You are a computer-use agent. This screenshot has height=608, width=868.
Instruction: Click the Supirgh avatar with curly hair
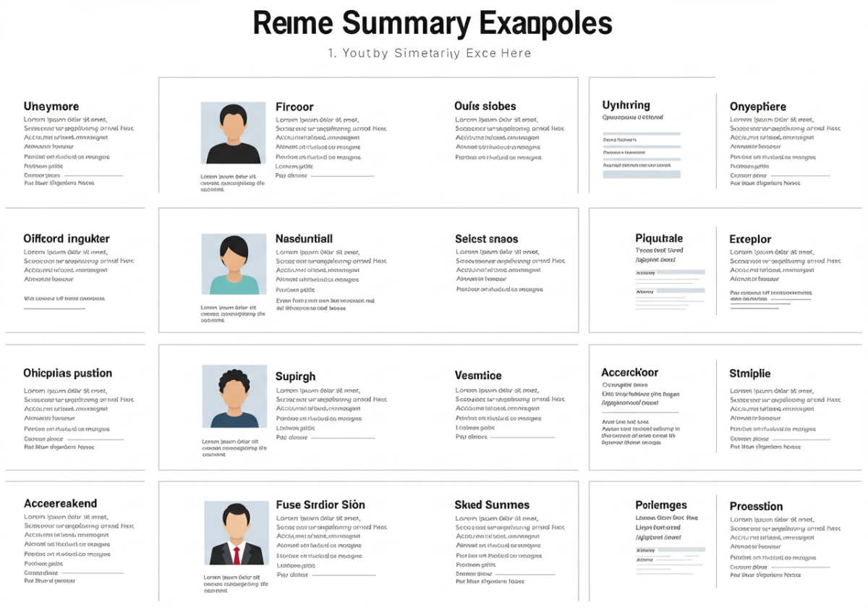click(x=234, y=397)
